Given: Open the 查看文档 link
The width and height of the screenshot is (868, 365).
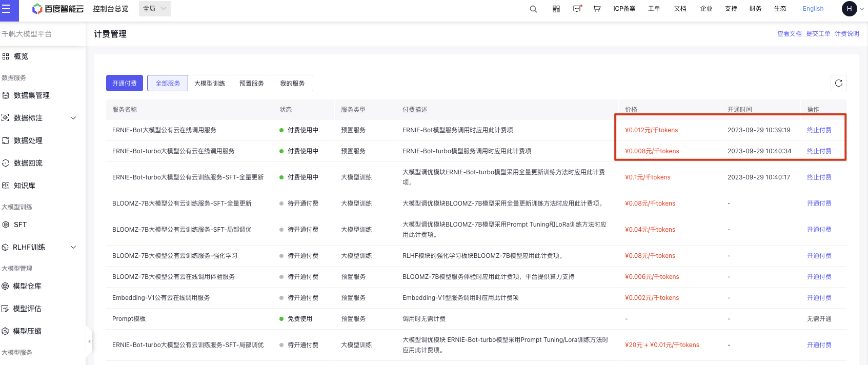Looking at the screenshot, I should pos(789,34).
